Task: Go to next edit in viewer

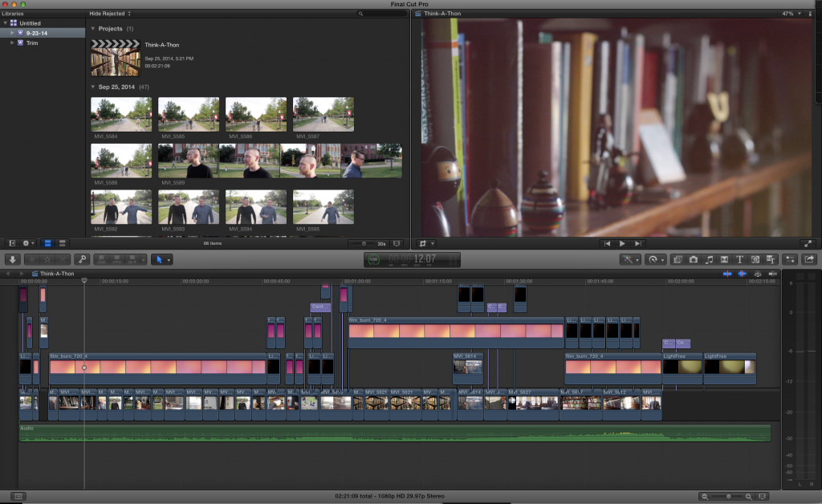Action: pyautogui.click(x=637, y=243)
